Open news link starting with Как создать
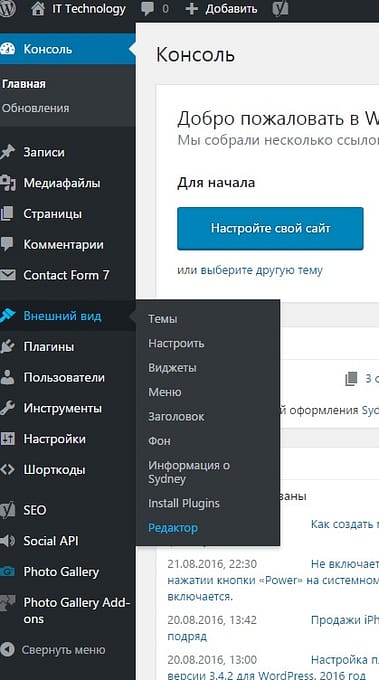The height and width of the screenshot is (680, 379). (x=345, y=524)
